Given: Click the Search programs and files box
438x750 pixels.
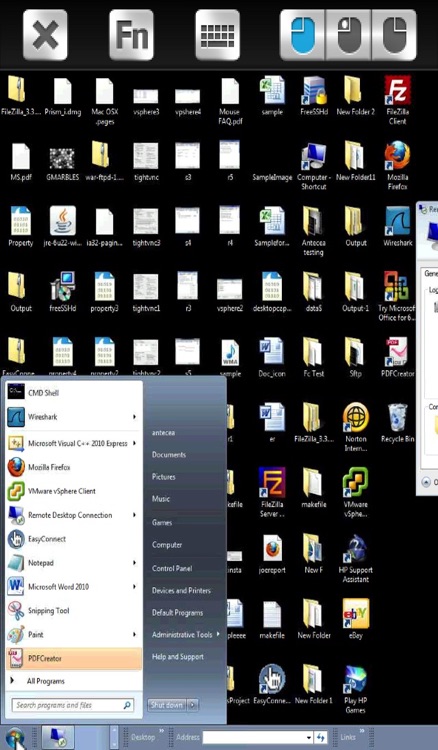Looking at the screenshot, I should pos(72,705).
